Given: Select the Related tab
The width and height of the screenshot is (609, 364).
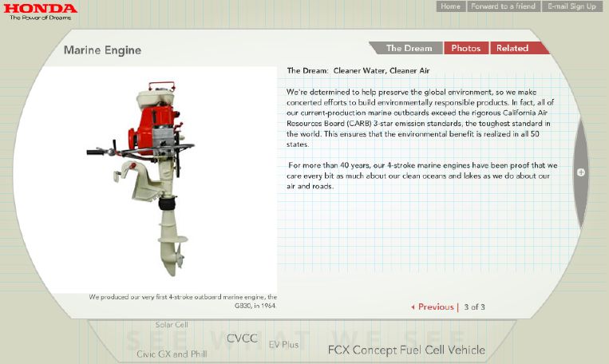Looking at the screenshot, I should pyautogui.click(x=512, y=48).
